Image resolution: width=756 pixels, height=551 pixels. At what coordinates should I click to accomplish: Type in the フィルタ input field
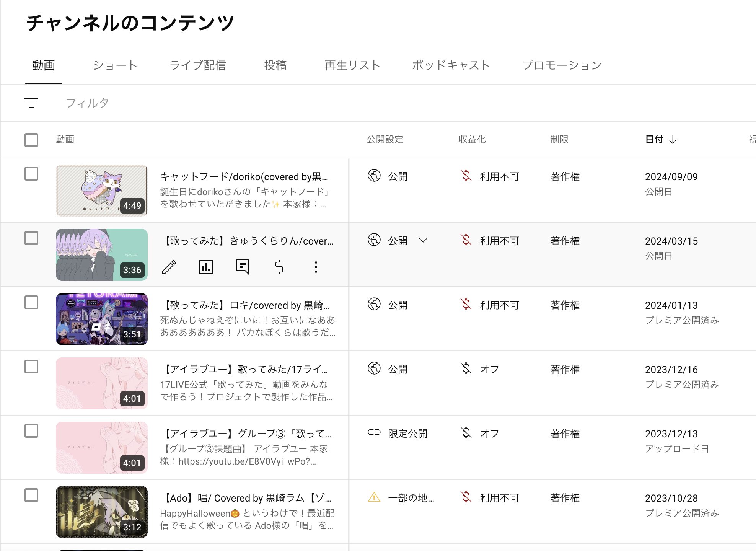click(x=87, y=103)
